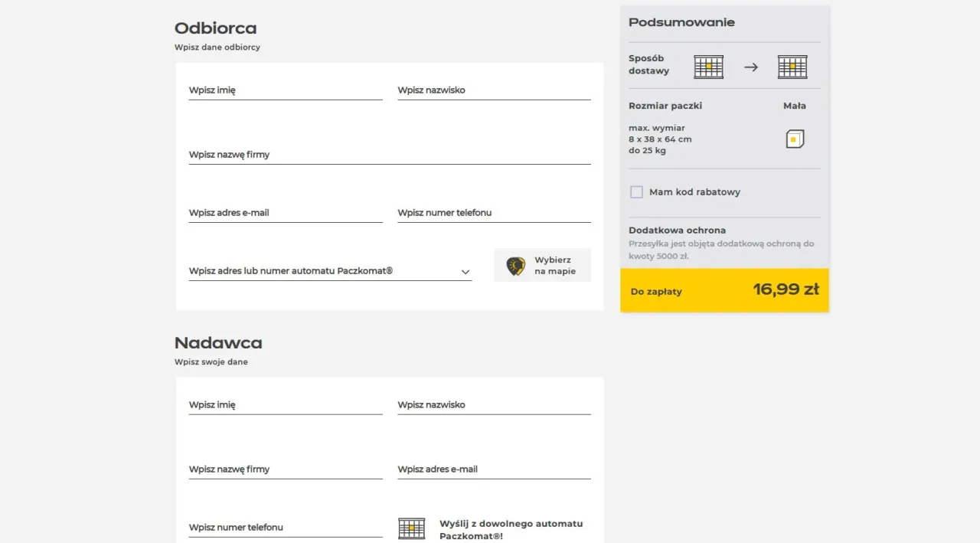Expand the Paczkomat address dropdown arrow
Screen dimensions: 980x543
[x=465, y=272]
